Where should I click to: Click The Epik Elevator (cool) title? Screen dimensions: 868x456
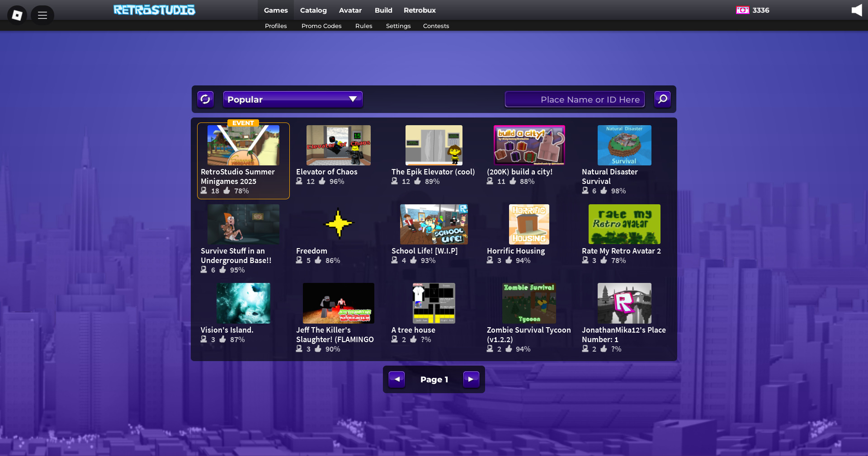click(x=433, y=172)
